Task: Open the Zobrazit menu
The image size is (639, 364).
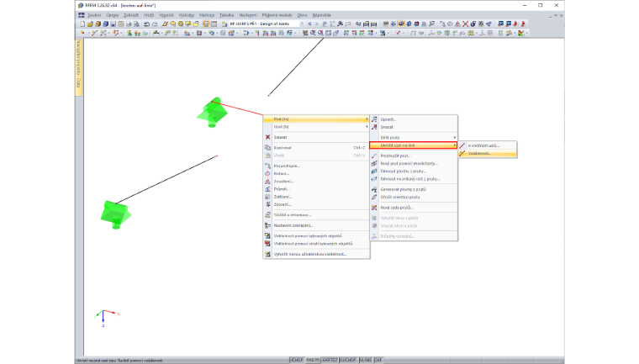Action: point(131,15)
